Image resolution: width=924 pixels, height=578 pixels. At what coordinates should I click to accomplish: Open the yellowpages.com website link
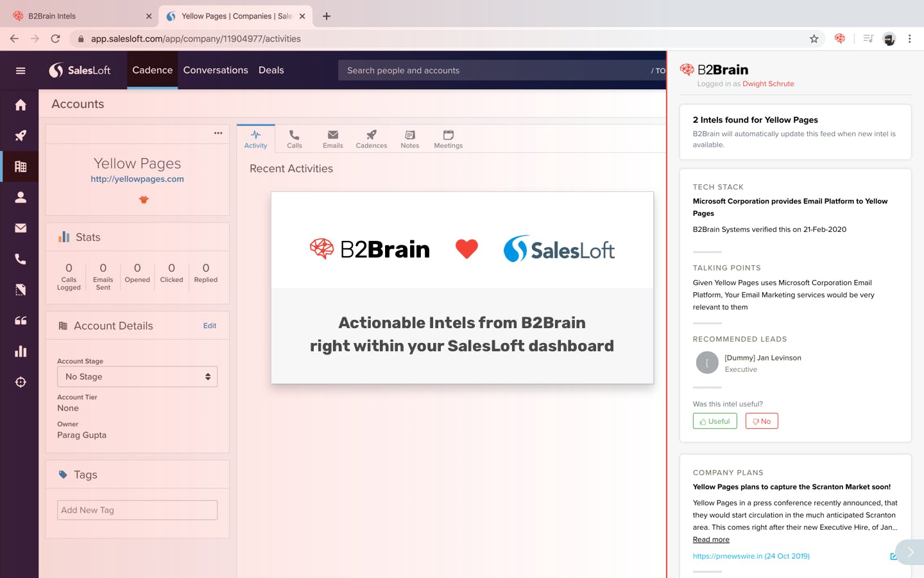[x=137, y=179]
